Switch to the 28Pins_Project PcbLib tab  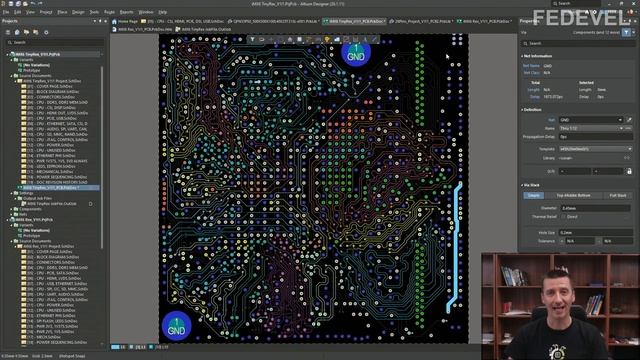click(421, 21)
